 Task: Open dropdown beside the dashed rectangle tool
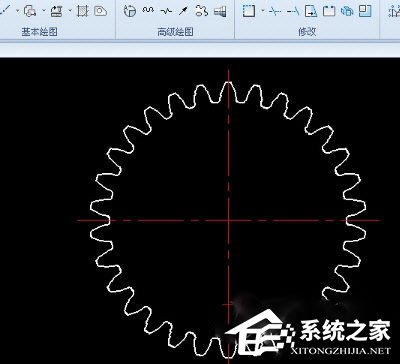(x=263, y=11)
